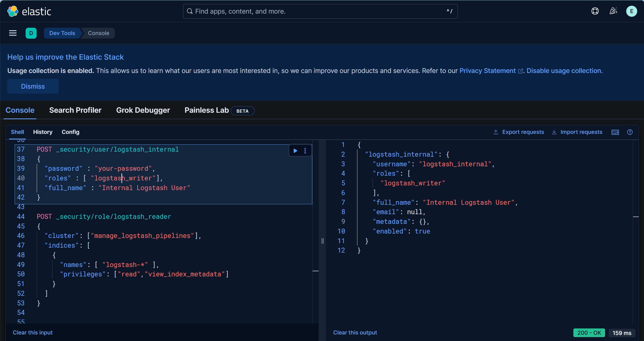Click the "metadata": {} line in the output

pos(401,222)
